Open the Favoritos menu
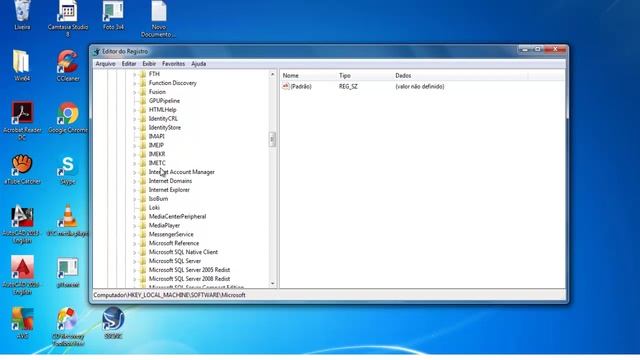Viewport: 640px width, 360px height. (x=173, y=64)
